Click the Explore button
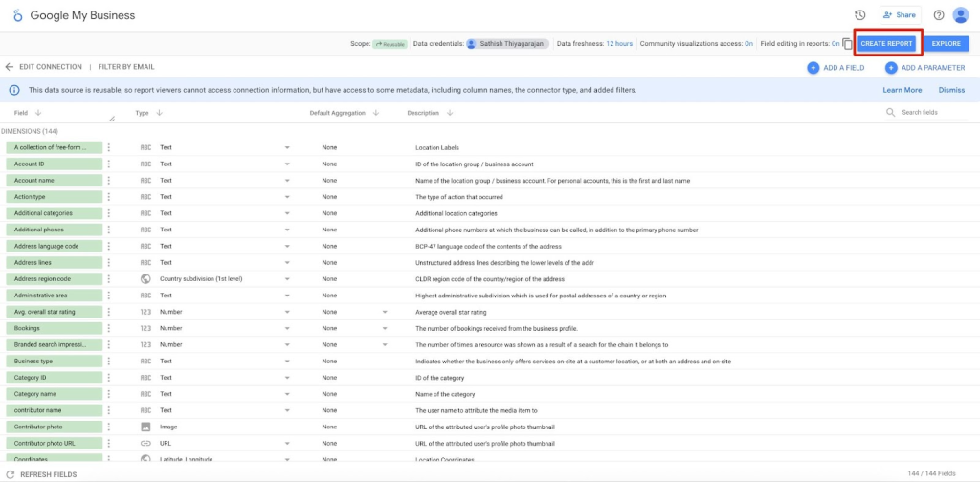 point(947,44)
